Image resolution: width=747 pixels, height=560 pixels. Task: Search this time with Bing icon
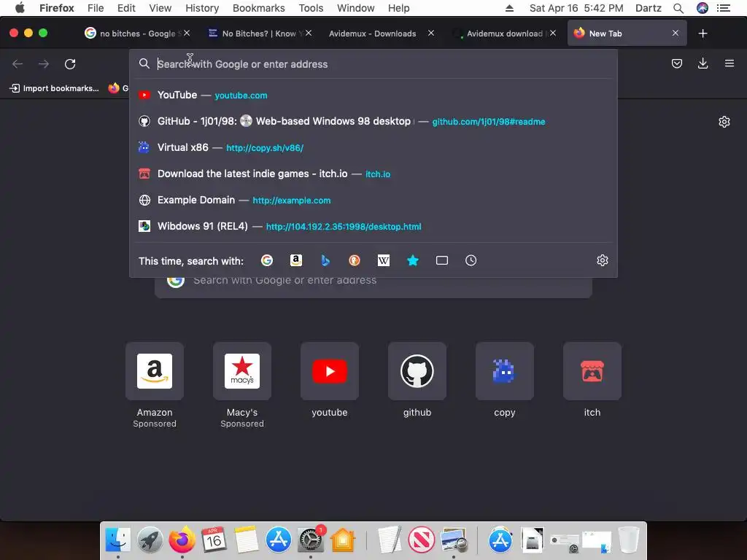(x=325, y=260)
